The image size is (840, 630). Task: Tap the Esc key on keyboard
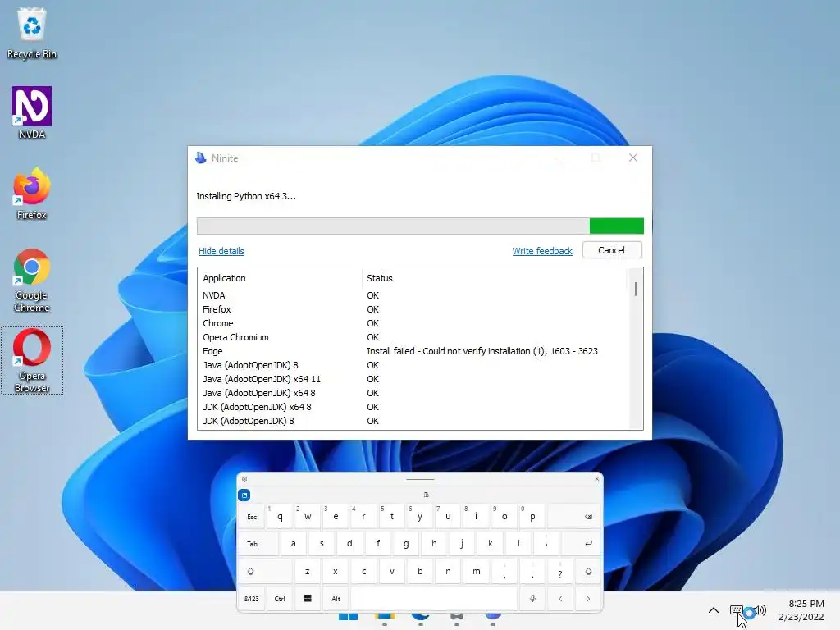252,517
